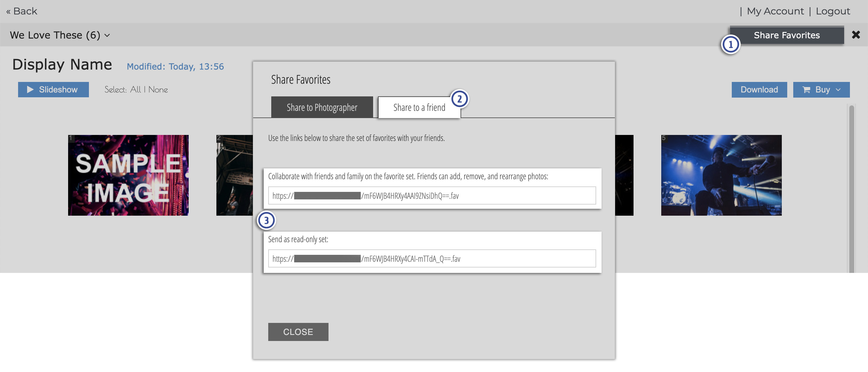Open the blue stage thumbnail number 5
This screenshot has height=372, width=868.
[721, 175]
